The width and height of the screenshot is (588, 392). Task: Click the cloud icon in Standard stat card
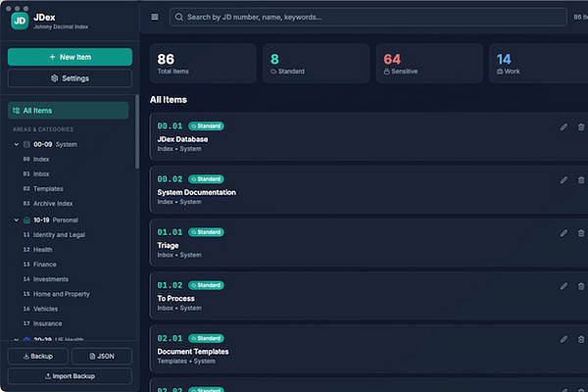point(273,72)
